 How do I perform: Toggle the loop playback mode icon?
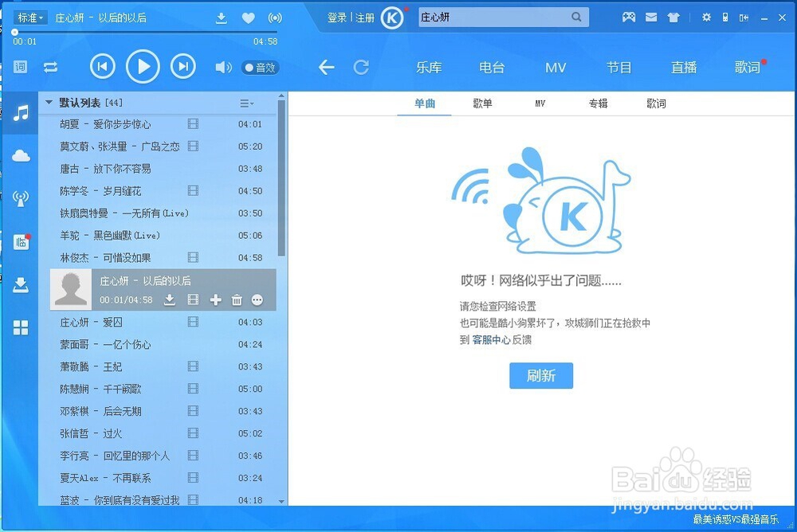coord(50,67)
